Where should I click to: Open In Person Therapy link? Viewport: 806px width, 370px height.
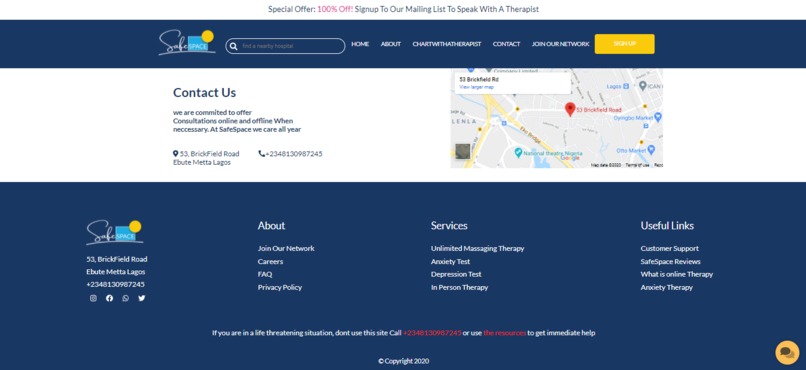[460, 287]
